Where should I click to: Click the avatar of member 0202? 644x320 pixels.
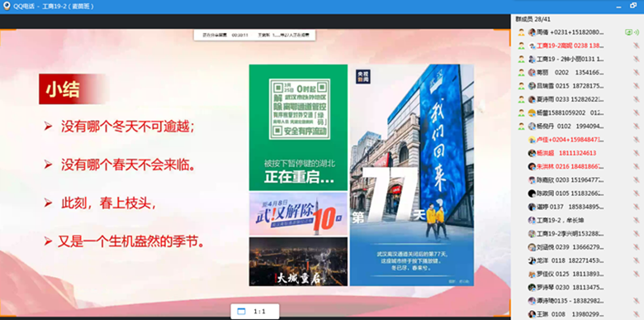coord(532,73)
